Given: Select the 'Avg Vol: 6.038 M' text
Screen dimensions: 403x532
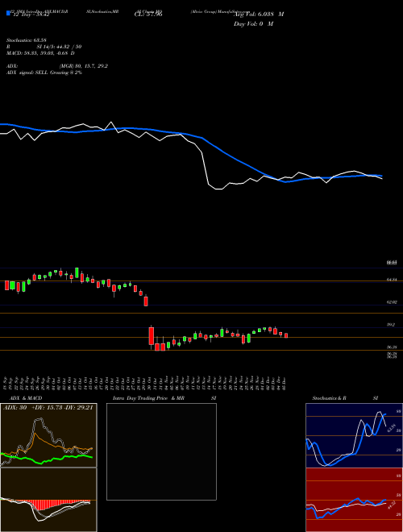Looking at the screenshot, I should [259, 15].
